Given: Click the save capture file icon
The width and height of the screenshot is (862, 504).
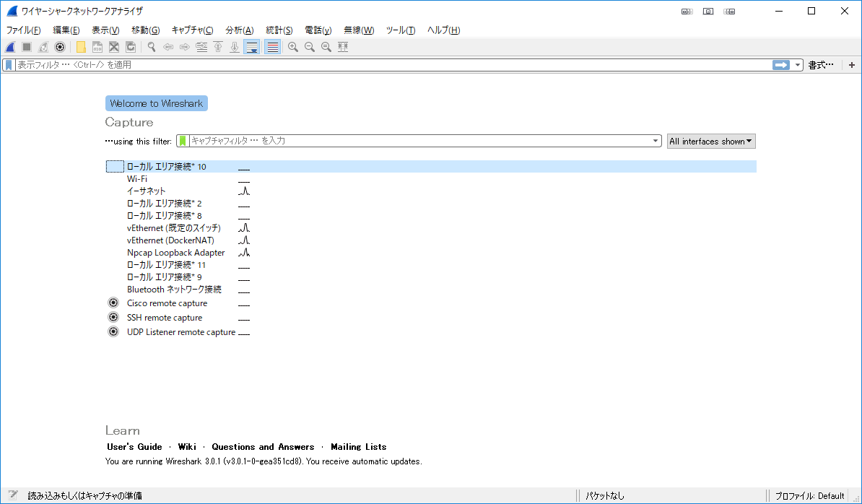Looking at the screenshot, I should (97, 47).
